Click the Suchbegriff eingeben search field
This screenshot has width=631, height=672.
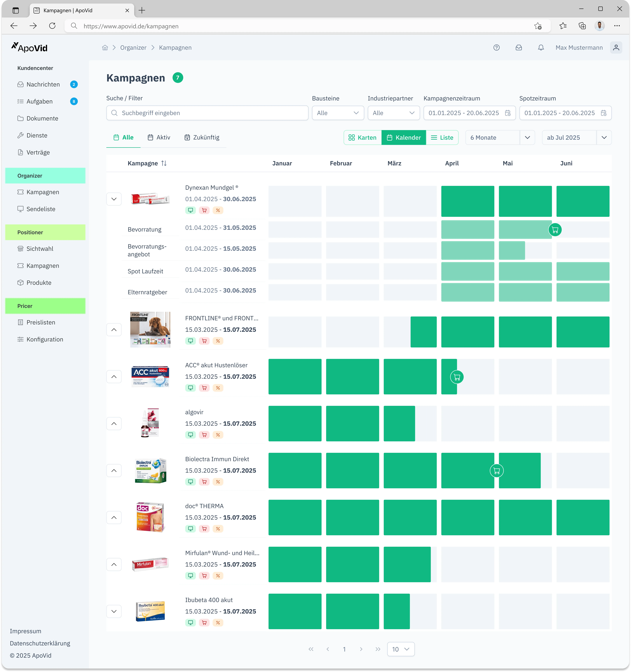[207, 113]
